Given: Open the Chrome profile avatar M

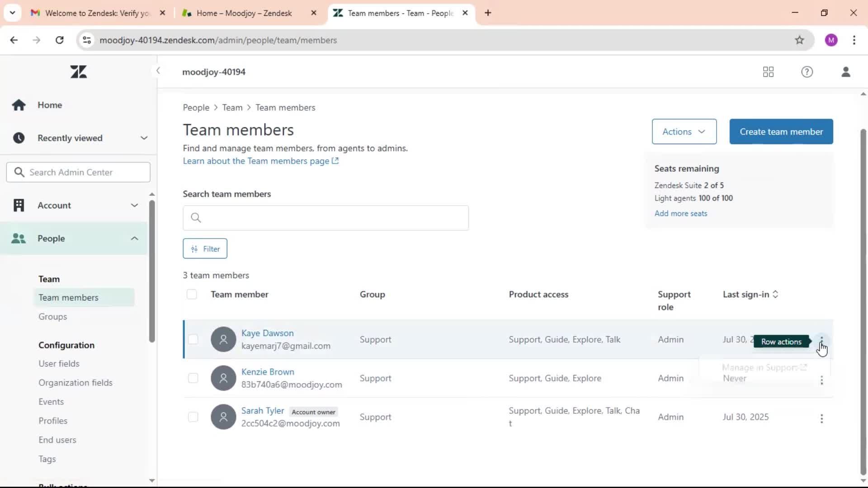Looking at the screenshot, I should tap(831, 40).
